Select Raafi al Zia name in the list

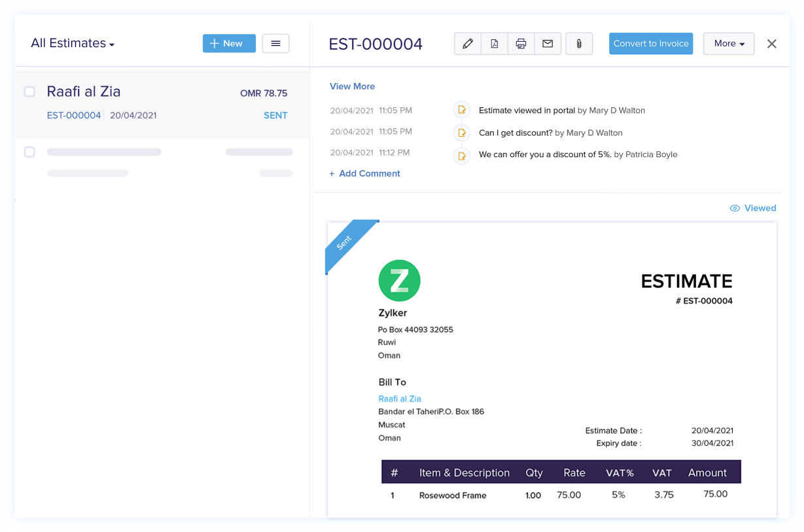click(x=84, y=92)
